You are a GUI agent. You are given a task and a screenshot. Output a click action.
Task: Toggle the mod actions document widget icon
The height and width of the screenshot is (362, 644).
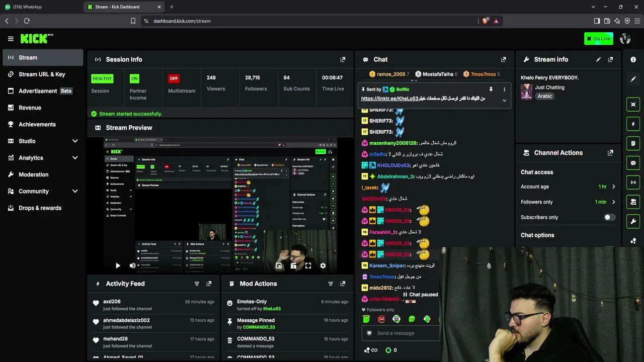pos(633,143)
